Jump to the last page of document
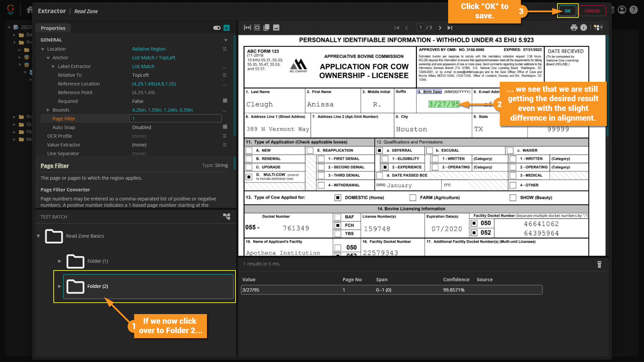 click(450, 28)
